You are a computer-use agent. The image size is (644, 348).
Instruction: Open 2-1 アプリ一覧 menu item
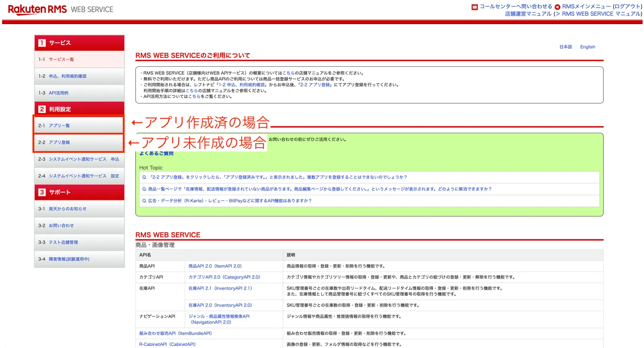click(x=78, y=126)
